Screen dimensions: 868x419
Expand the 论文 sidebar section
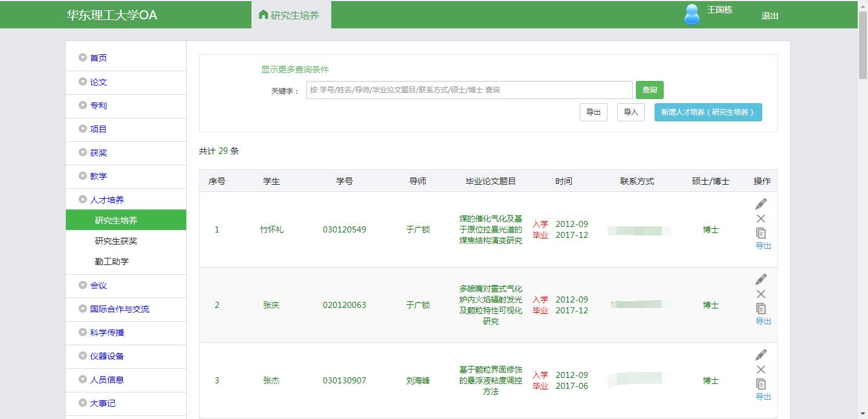98,82
